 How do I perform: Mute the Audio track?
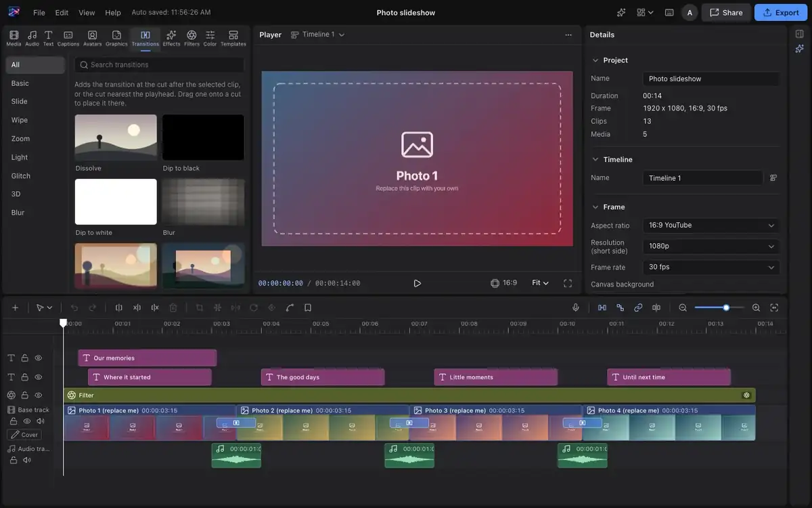point(27,460)
